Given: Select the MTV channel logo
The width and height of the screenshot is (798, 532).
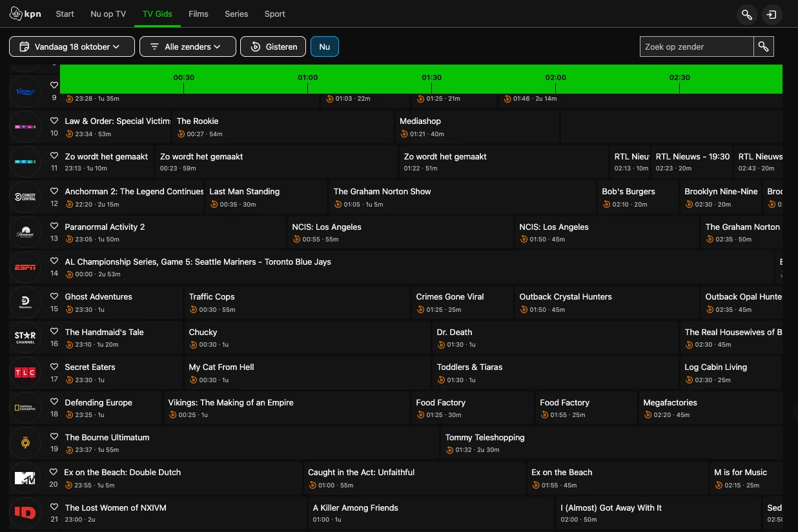Looking at the screenshot, I should 25,478.
